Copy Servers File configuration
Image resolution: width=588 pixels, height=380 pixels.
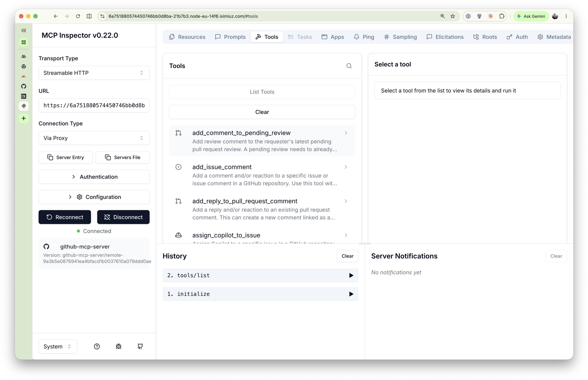pos(122,157)
